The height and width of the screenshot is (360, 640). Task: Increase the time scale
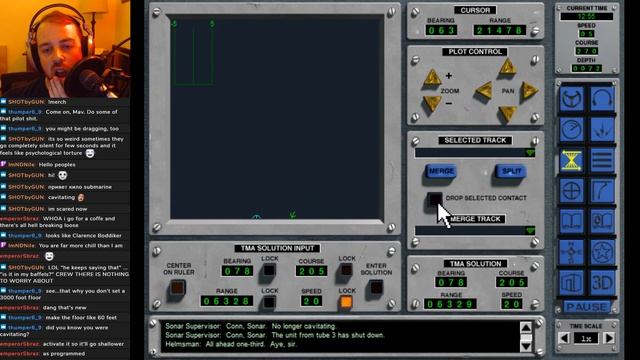click(609, 338)
